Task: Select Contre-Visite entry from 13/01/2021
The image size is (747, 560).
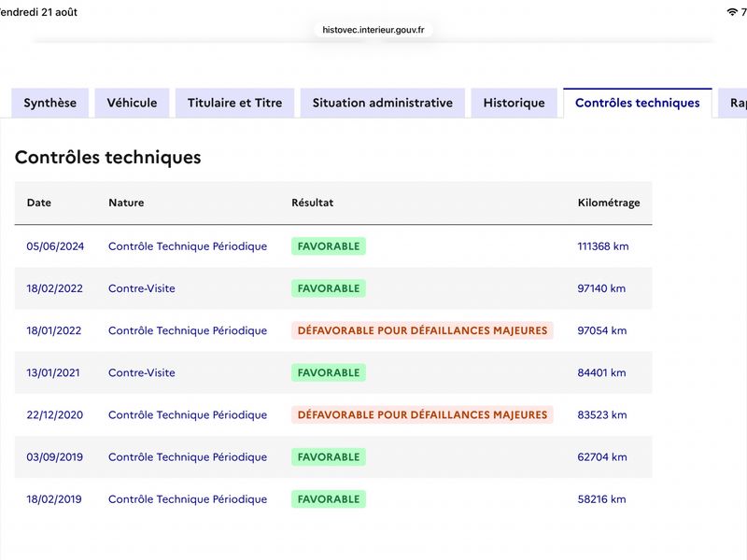Action: click(x=142, y=372)
